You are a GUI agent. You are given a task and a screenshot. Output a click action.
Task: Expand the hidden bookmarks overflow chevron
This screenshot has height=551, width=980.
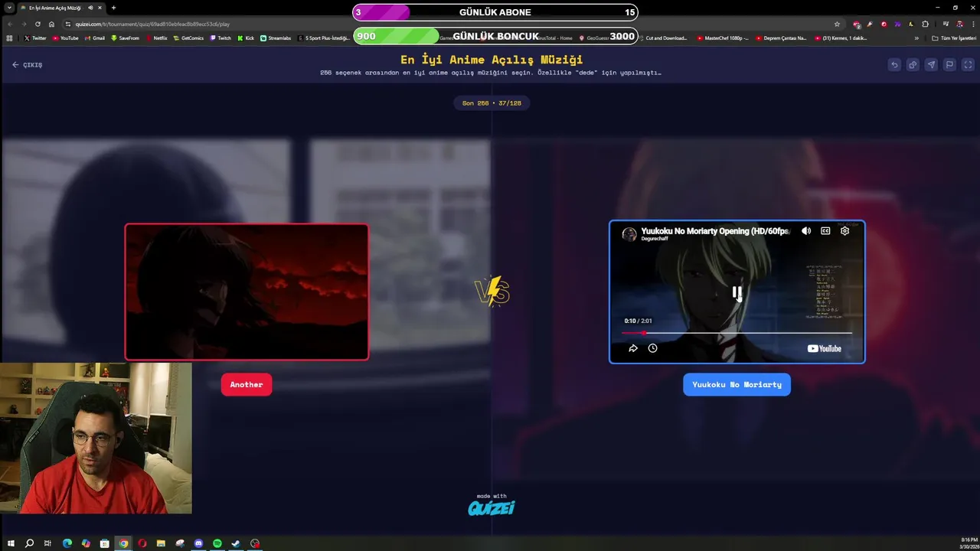(916, 37)
